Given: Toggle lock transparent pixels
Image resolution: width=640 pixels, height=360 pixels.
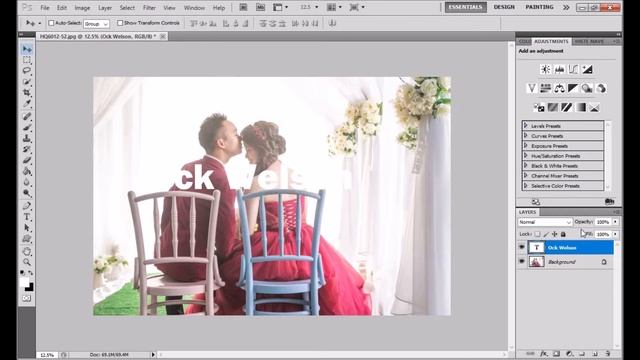Looking at the screenshot, I should (x=538, y=234).
